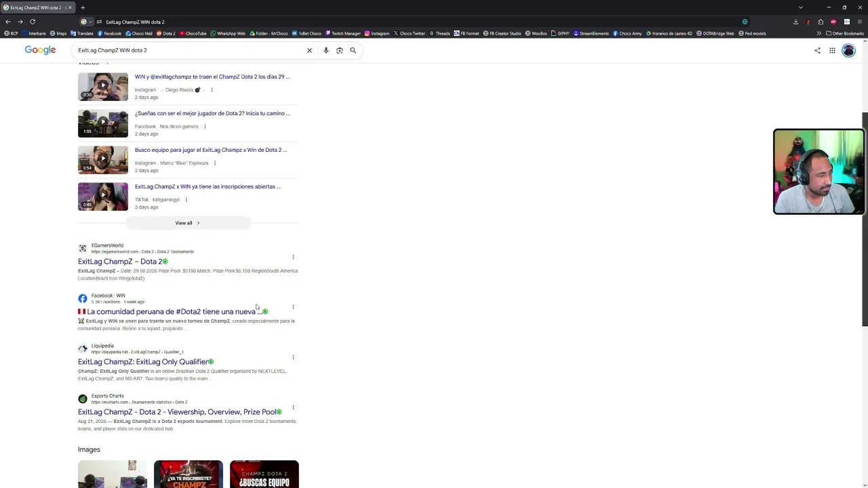The image size is (868, 488).
Task: Open more options for the Esports Charts result
Action: [293, 407]
